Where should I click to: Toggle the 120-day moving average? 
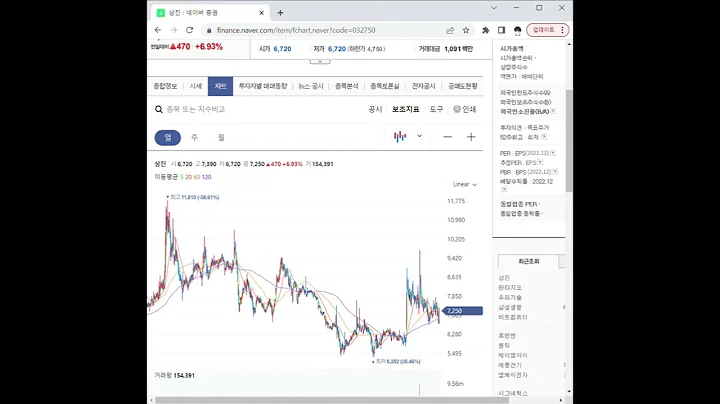(207, 177)
